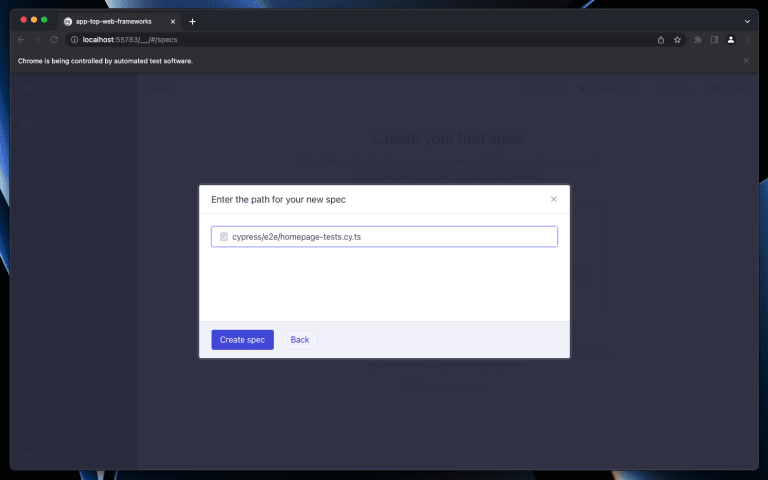Viewport: 768px width, 480px height.
Task: Reload the page
Action: tap(54, 40)
